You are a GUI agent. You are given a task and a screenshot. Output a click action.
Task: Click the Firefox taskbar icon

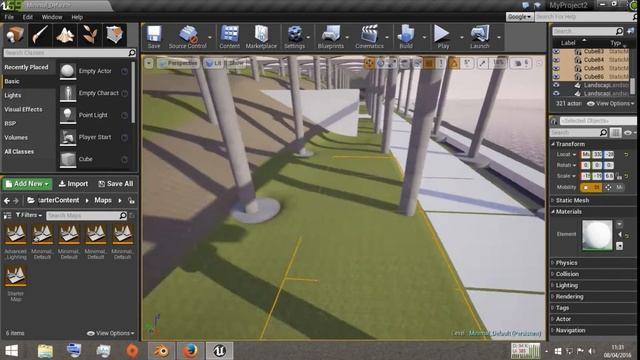click(x=190, y=351)
